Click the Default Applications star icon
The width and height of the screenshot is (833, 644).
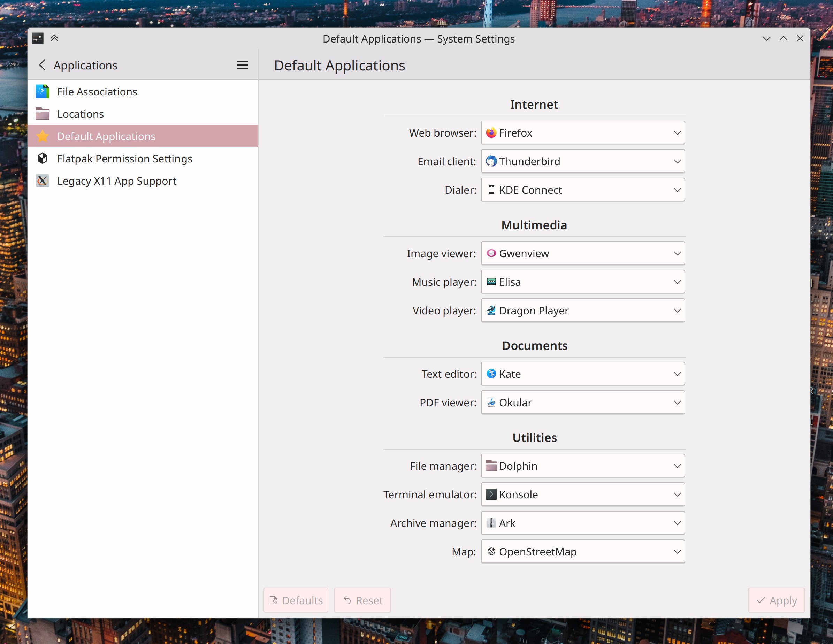point(42,136)
